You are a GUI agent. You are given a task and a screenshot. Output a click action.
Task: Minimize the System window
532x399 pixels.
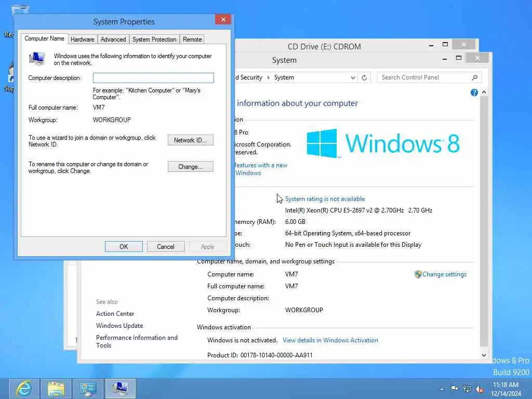tap(445, 59)
